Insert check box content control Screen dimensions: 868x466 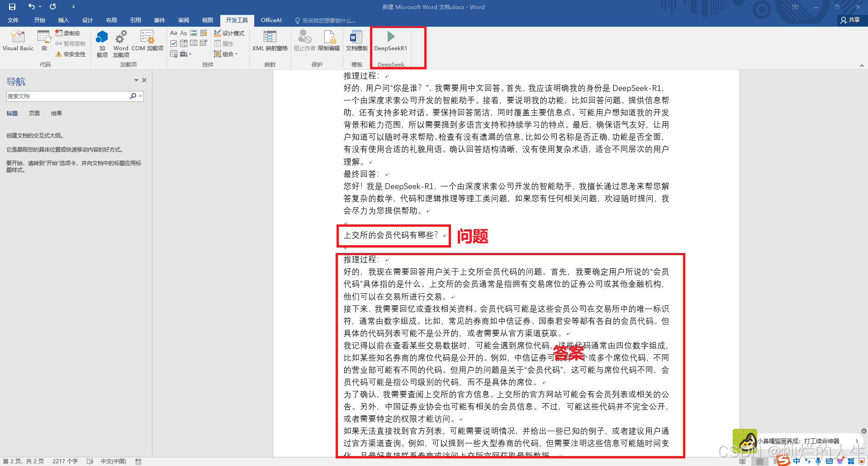click(174, 43)
